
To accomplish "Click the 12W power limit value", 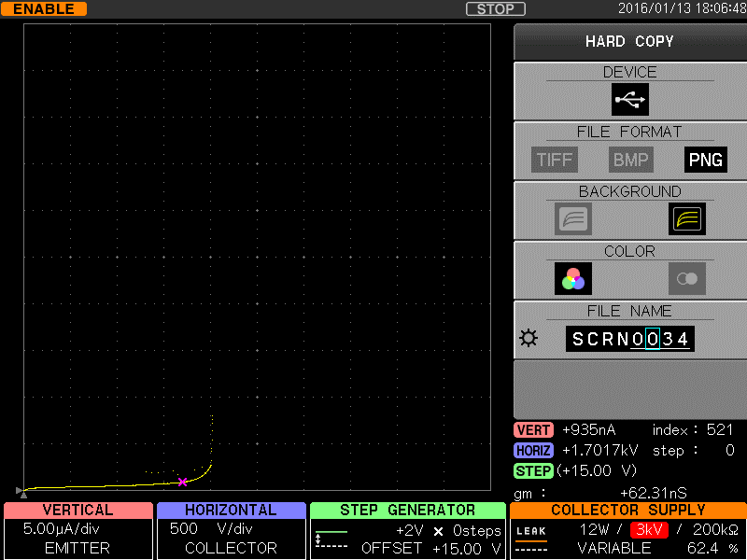I will [x=595, y=529].
